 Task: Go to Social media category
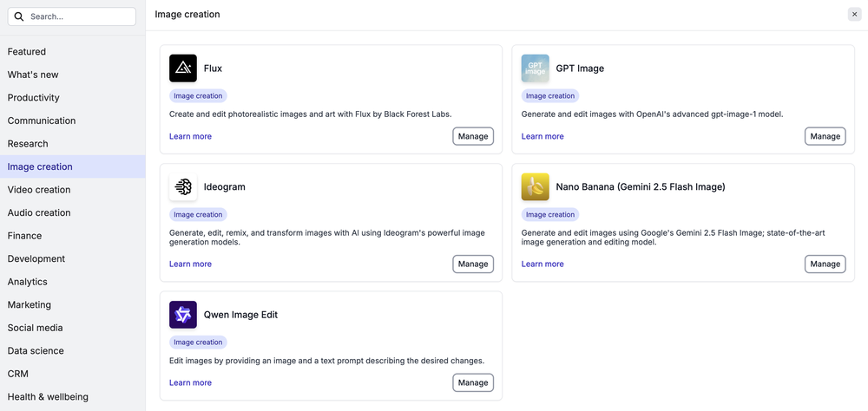(73, 328)
